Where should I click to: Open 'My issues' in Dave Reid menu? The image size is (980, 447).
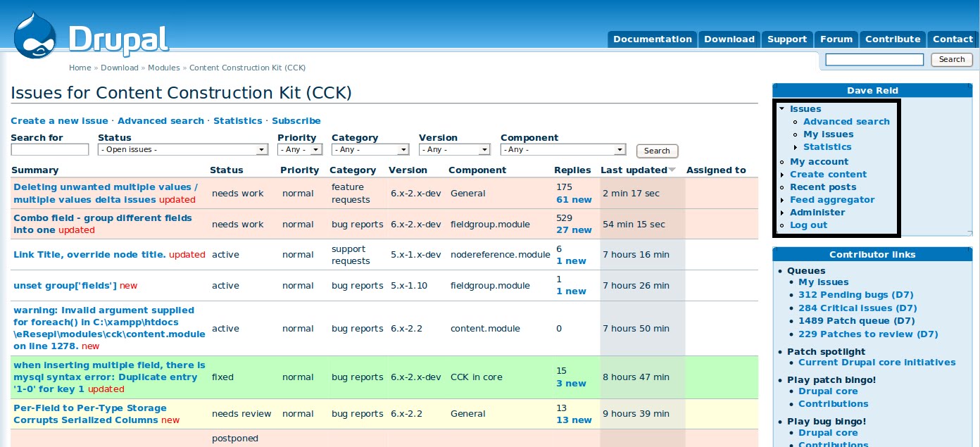click(828, 134)
